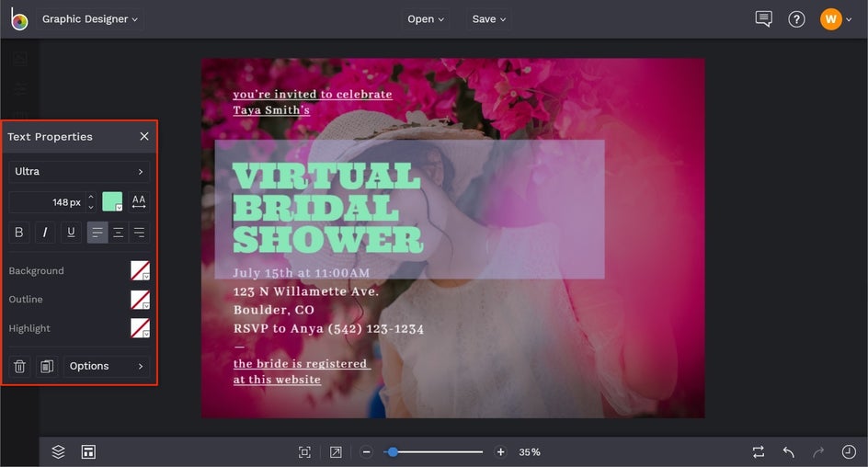The width and height of the screenshot is (868, 467).
Task: Select left text alignment
Action: pos(97,233)
